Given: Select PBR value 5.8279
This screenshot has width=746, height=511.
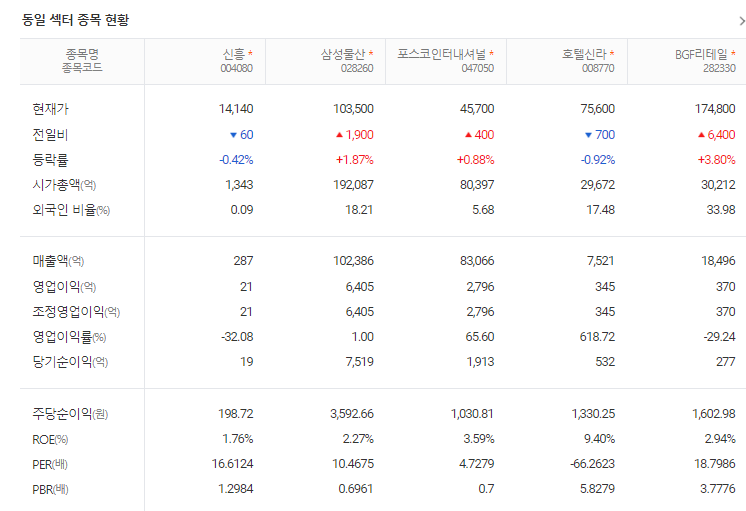Looking at the screenshot, I should [598, 489].
